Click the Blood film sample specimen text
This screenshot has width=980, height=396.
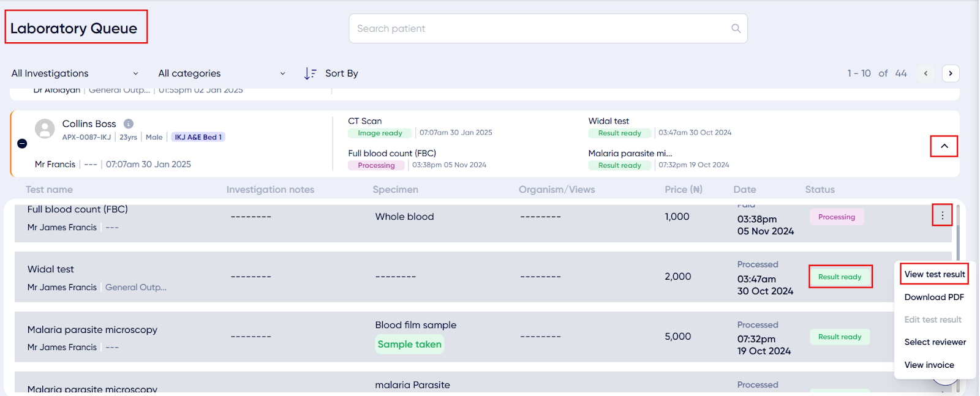pyautogui.click(x=416, y=325)
